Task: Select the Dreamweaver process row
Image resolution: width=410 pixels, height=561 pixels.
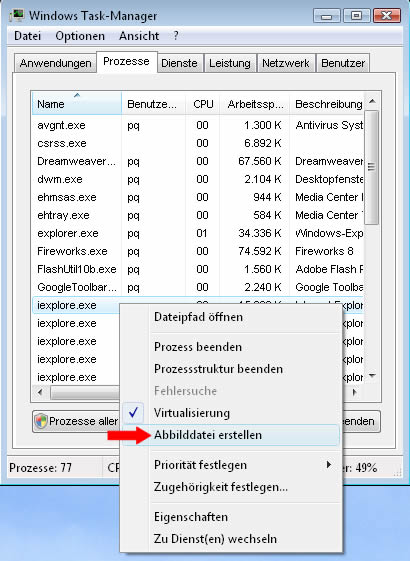Action: [198, 161]
